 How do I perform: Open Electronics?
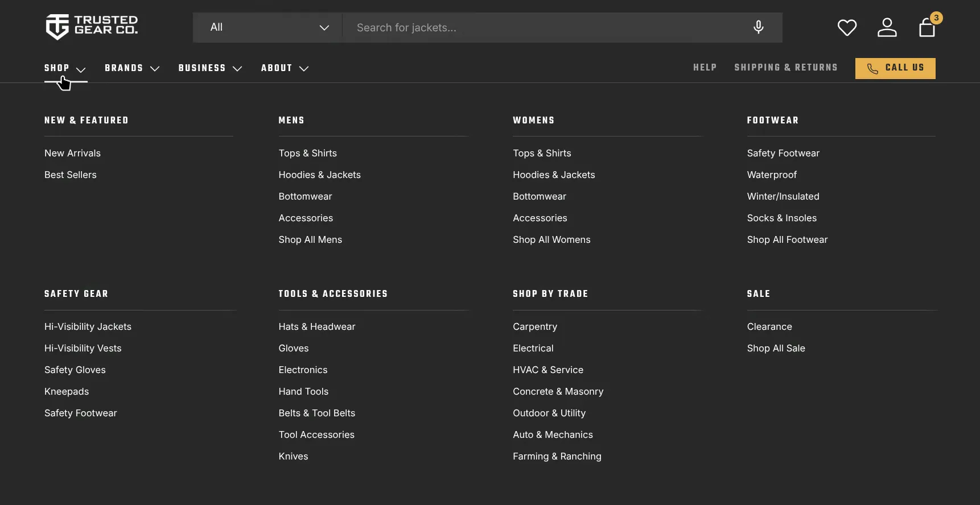click(x=303, y=370)
